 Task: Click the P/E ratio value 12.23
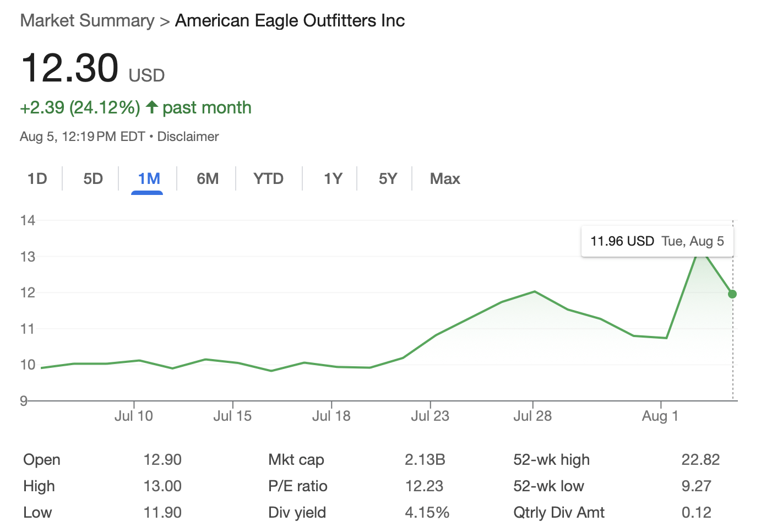[425, 486]
